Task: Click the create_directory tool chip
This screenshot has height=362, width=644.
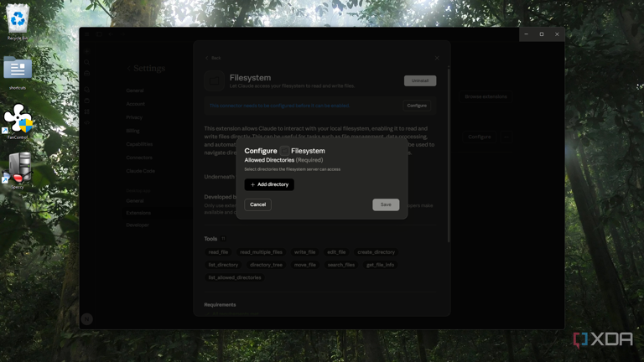Action: (x=376, y=252)
